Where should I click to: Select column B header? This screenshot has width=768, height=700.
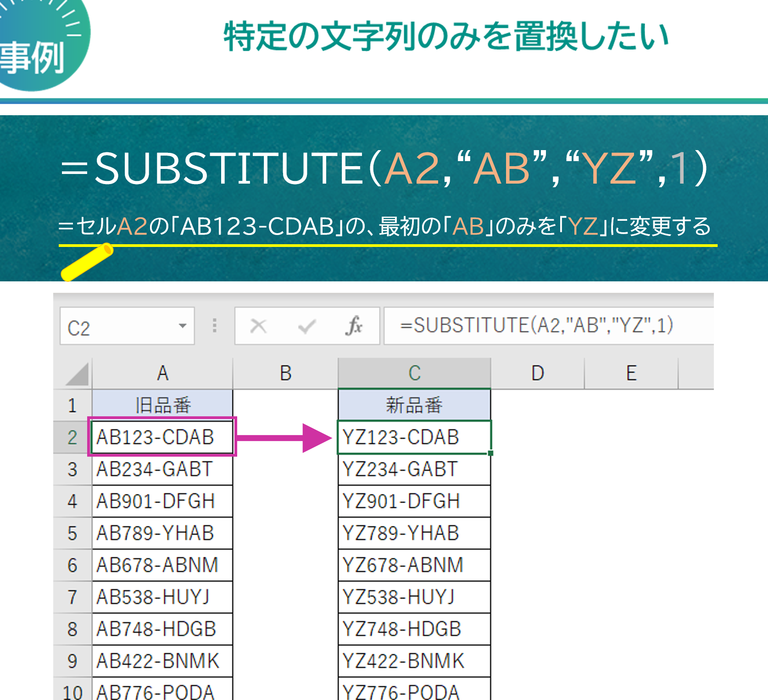(285, 373)
